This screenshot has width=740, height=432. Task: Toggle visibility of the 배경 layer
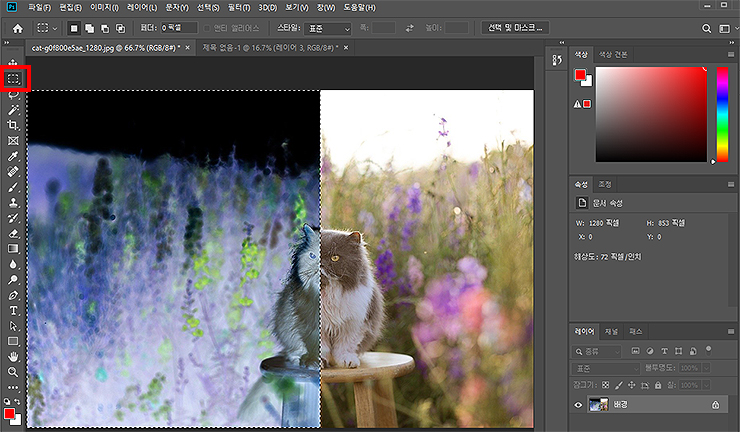click(x=578, y=405)
